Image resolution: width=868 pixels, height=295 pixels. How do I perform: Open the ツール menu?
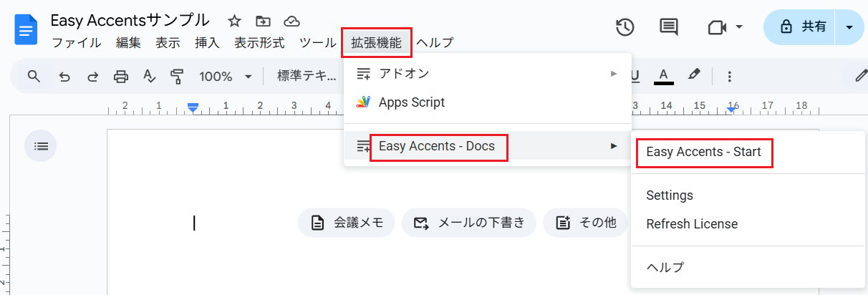pyautogui.click(x=317, y=43)
